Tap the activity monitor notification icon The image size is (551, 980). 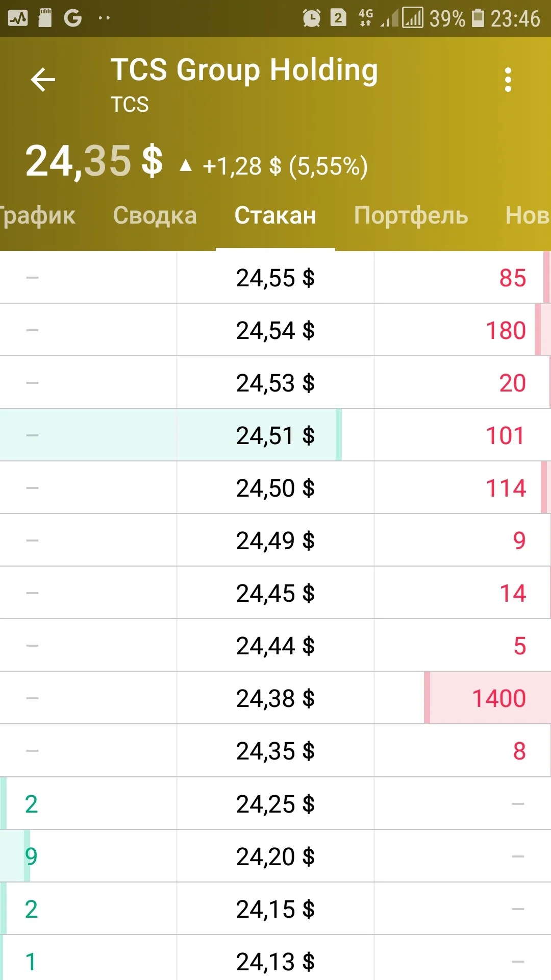(18, 18)
